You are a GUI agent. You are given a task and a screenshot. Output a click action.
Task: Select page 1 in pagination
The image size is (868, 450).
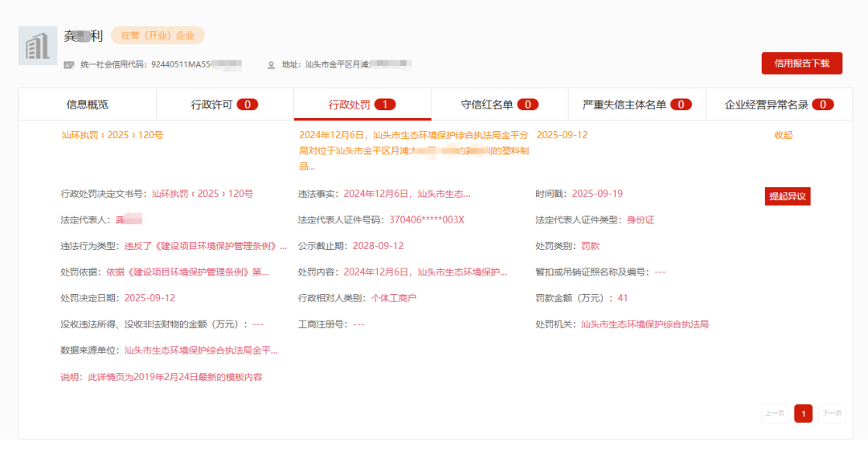point(803,414)
